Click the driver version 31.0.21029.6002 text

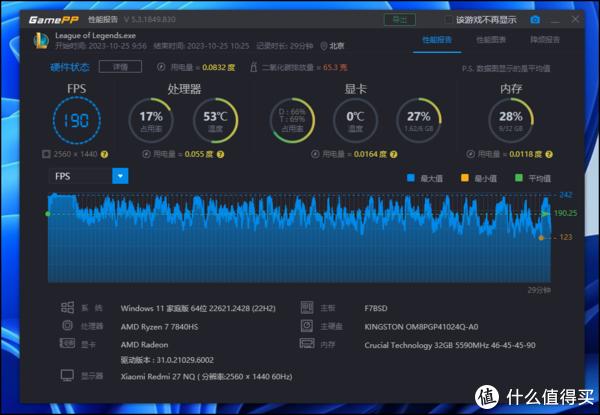click(x=167, y=360)
